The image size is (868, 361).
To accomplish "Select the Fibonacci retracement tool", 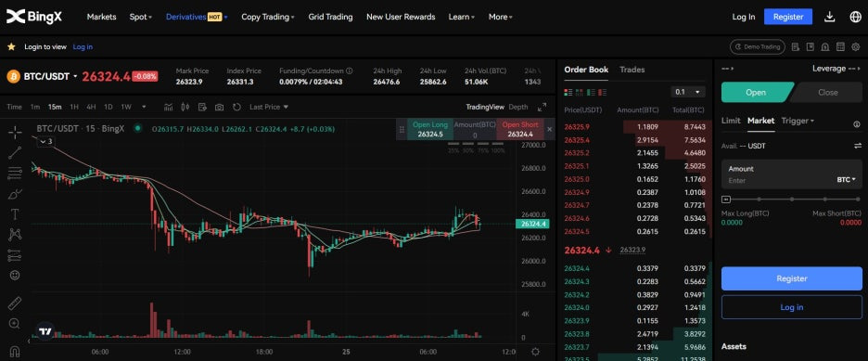I will [15, 174].
